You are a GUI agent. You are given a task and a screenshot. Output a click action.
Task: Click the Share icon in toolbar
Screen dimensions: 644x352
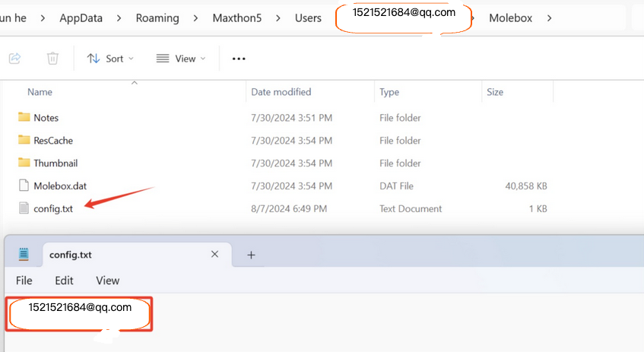pyautogui.click(x=14, y=59)
